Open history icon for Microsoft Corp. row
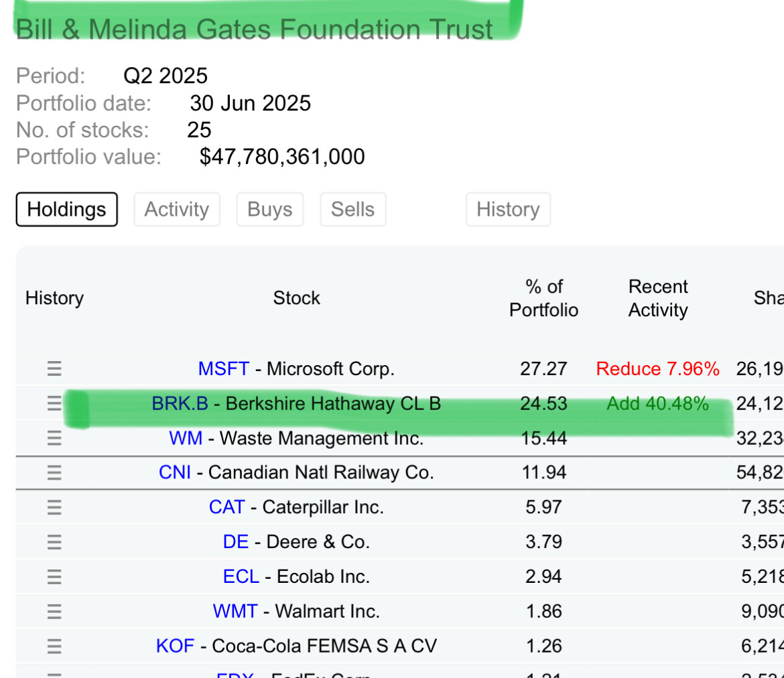The image size is (784, 678). 54,368
